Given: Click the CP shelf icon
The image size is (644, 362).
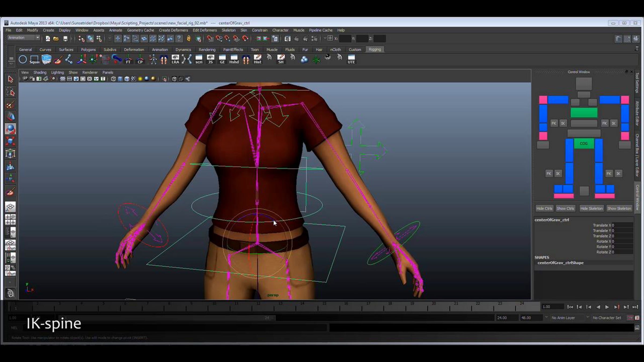Looking at the screenshot, I should [140, 59].
